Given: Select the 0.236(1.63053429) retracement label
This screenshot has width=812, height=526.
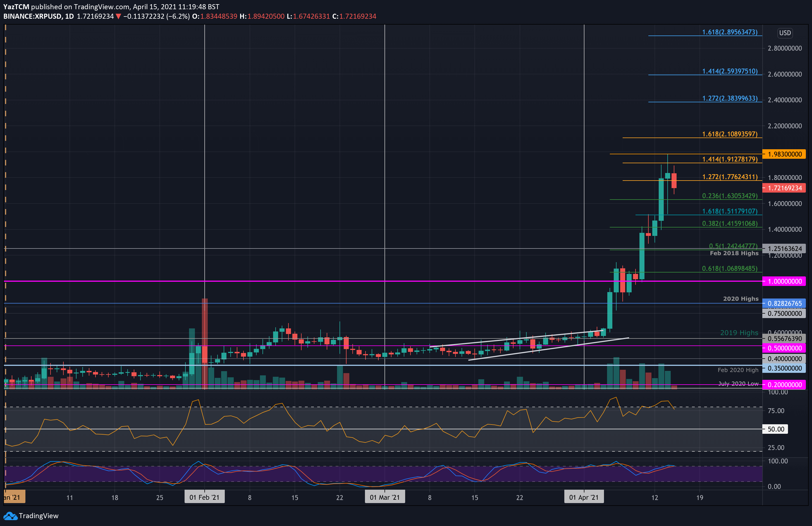Looking at the screenshot, I should tap(729, 196).
